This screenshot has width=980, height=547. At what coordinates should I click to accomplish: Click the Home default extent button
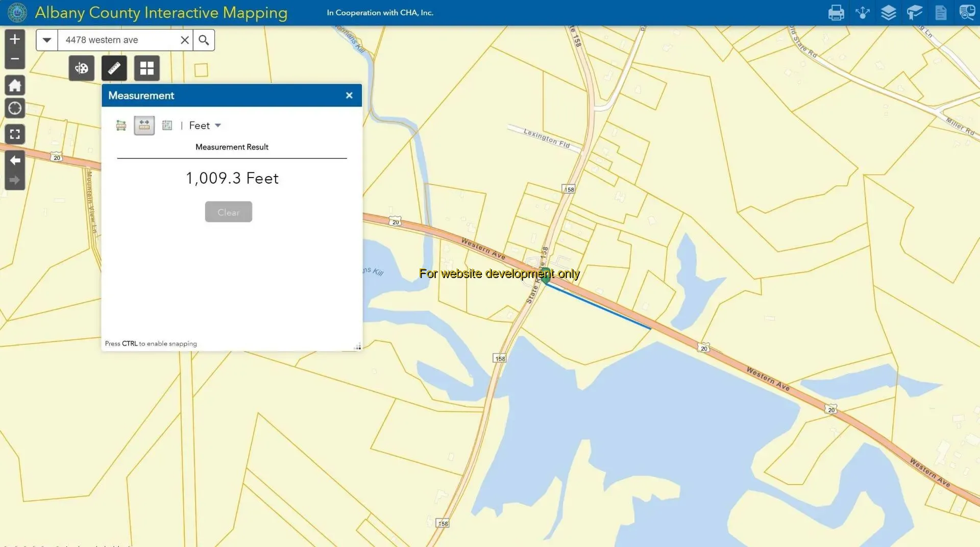[x=15, y=85]
